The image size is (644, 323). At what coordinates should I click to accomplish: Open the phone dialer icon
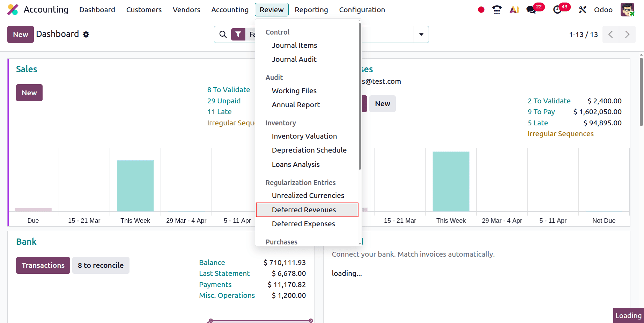click(x=497, y=9)
